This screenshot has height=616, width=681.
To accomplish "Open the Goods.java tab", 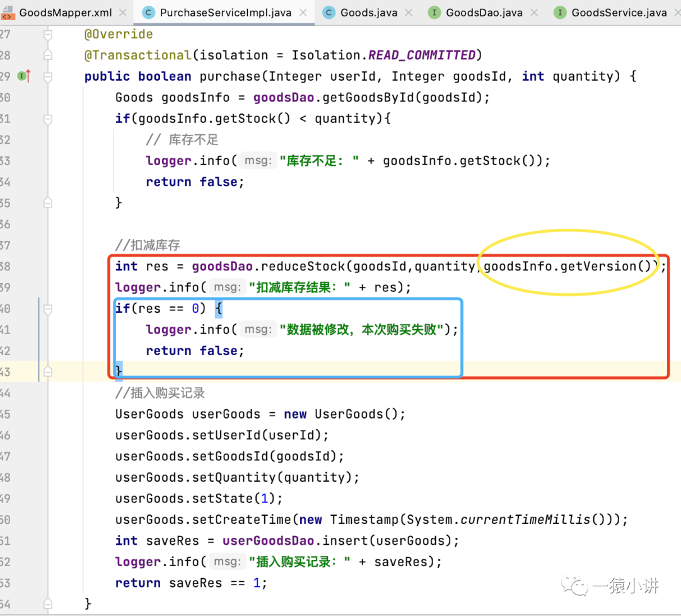I will [x=369, y=13].
